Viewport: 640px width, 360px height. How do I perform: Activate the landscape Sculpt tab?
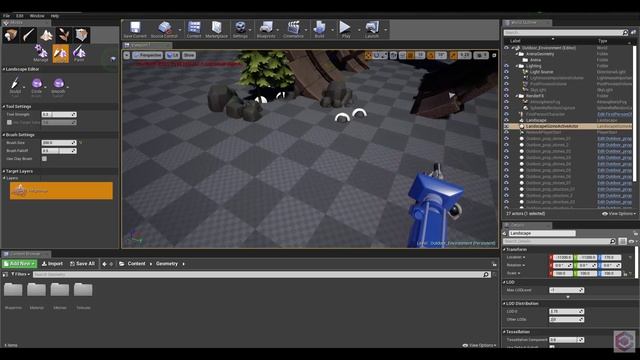click(60, 53)
